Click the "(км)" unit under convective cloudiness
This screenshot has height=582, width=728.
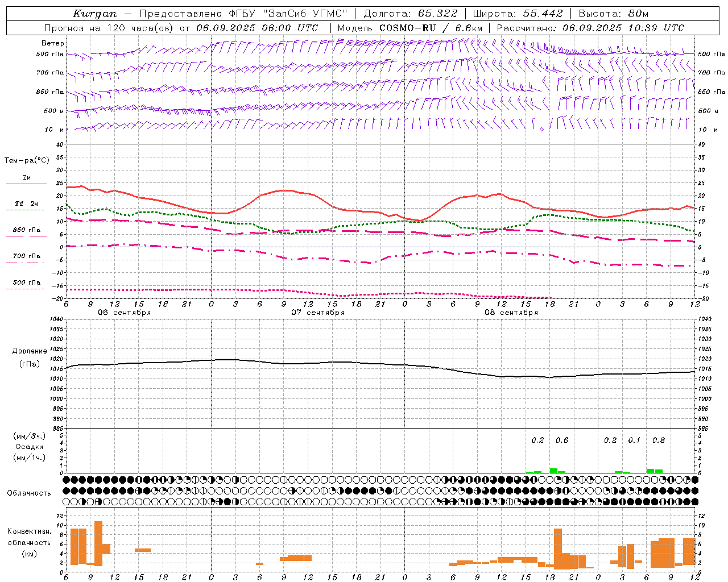pos(29,554)
